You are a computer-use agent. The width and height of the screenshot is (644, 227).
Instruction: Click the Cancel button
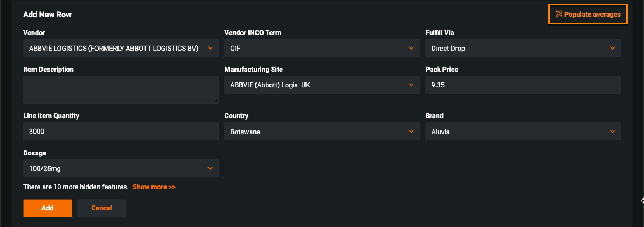point(101,208)
